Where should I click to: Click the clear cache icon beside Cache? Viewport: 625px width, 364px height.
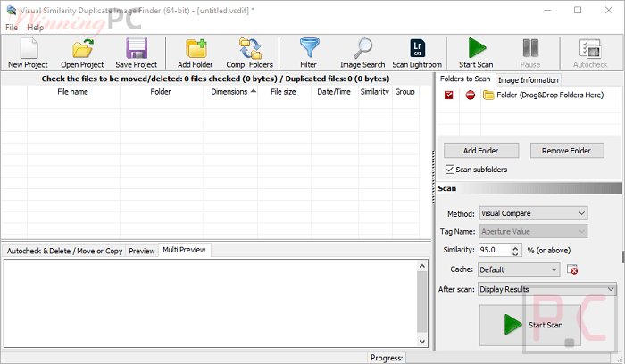(x=572, y=269)
